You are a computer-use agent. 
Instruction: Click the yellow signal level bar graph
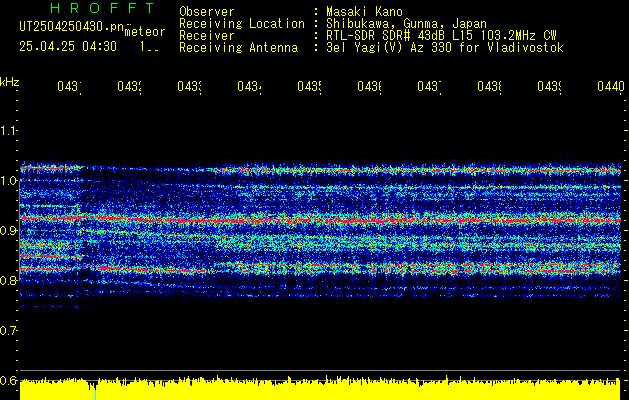coord(320,388)
